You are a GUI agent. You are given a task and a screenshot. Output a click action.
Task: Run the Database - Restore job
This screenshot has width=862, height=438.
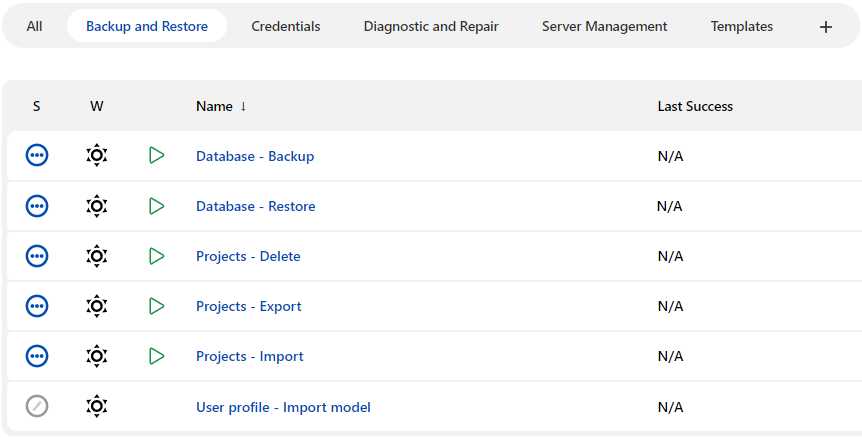coord(156,206)
